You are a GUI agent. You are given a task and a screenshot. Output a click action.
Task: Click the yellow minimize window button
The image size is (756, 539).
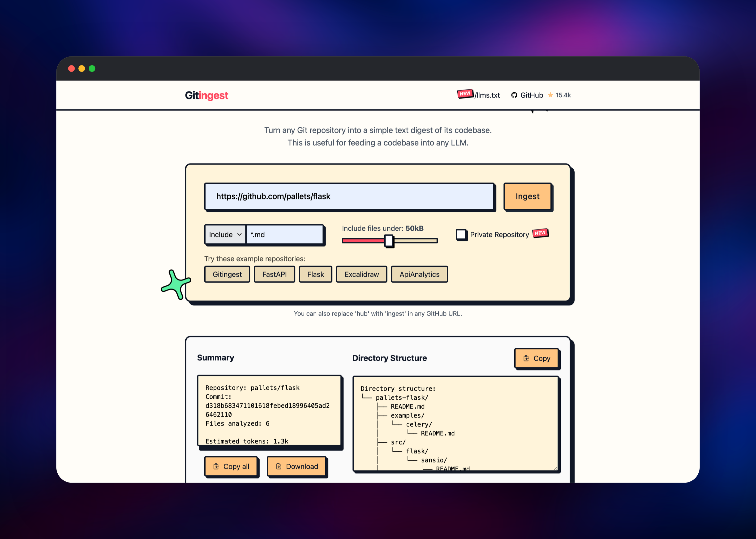pyautogui.click(x=82, y=68)
